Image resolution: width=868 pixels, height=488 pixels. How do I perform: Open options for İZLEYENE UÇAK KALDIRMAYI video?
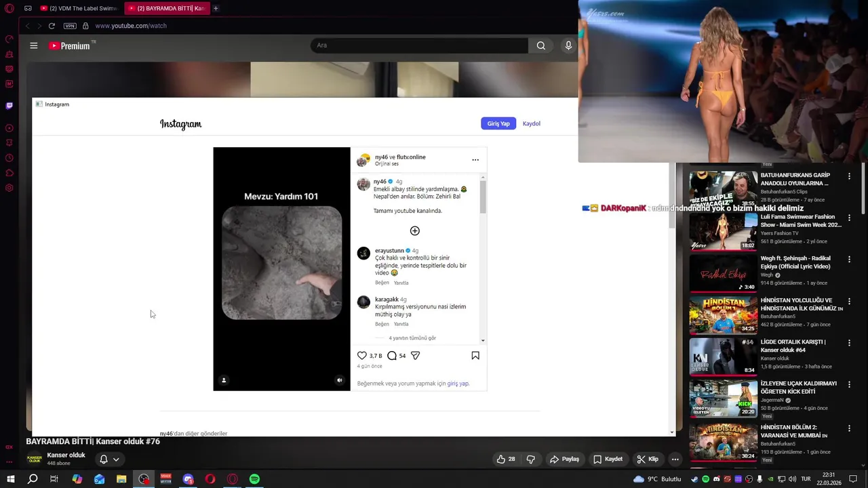tap(849, 384)
